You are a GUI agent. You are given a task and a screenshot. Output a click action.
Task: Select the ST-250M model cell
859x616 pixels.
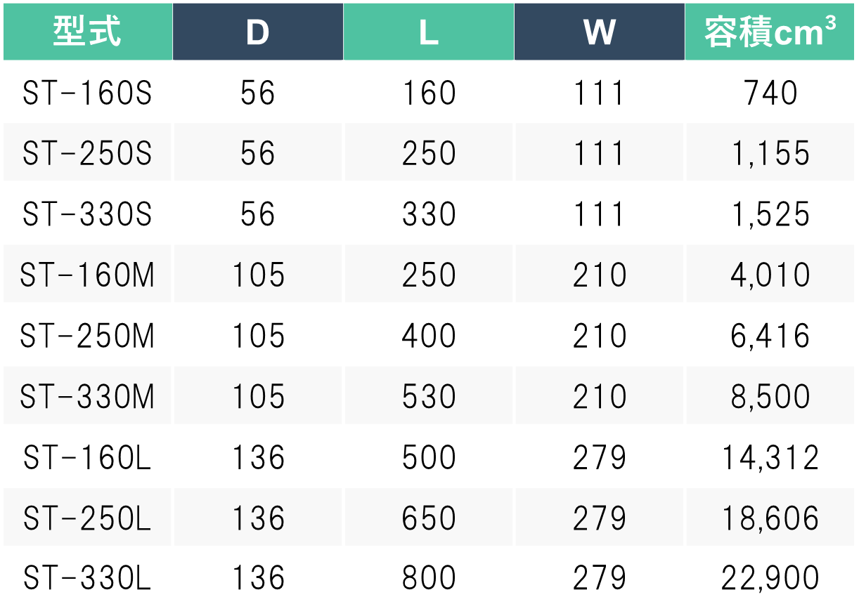(87, 336)
